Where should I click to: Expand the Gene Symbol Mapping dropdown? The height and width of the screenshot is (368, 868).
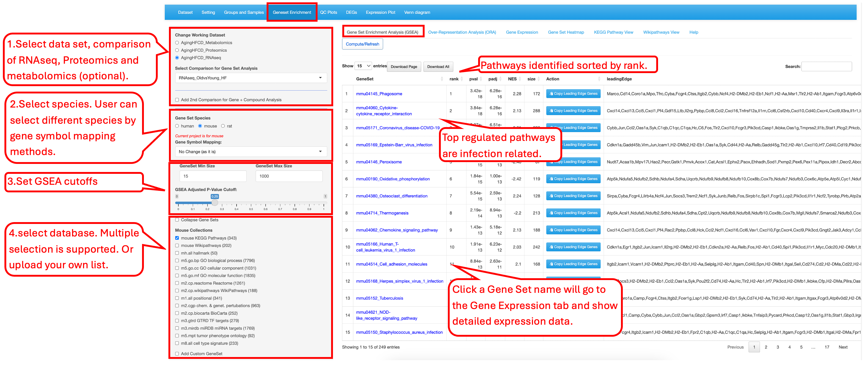click(x=251, y=152)
